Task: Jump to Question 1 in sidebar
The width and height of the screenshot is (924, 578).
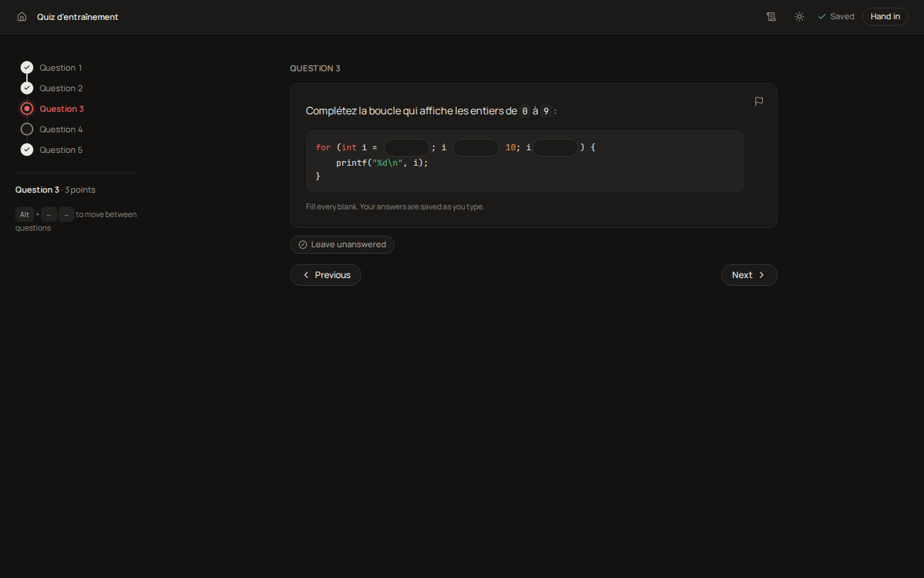Action: pos(51,67)
